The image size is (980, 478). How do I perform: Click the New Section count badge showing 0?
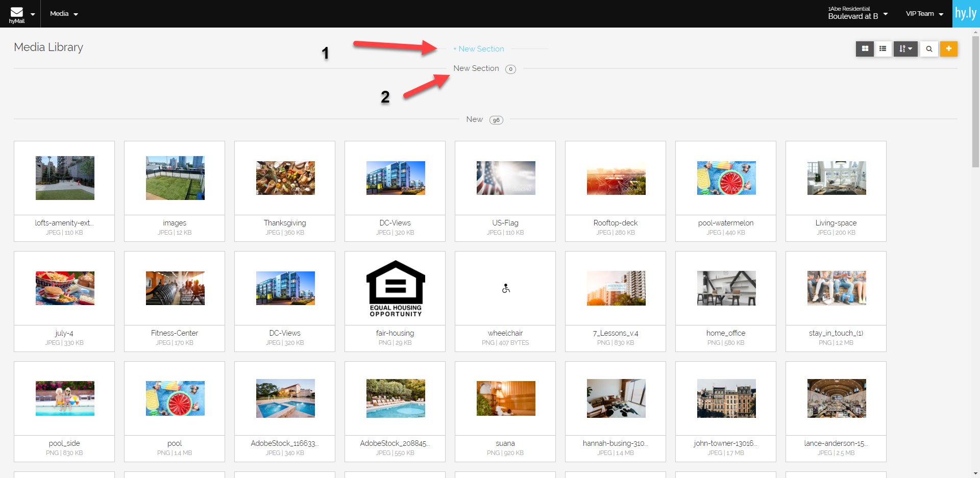point(510,69)
